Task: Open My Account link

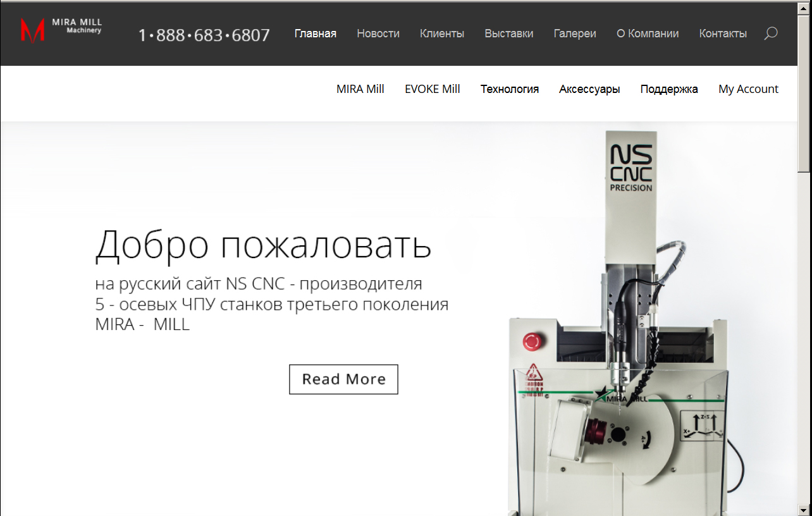Action: (x=749, y=89)
